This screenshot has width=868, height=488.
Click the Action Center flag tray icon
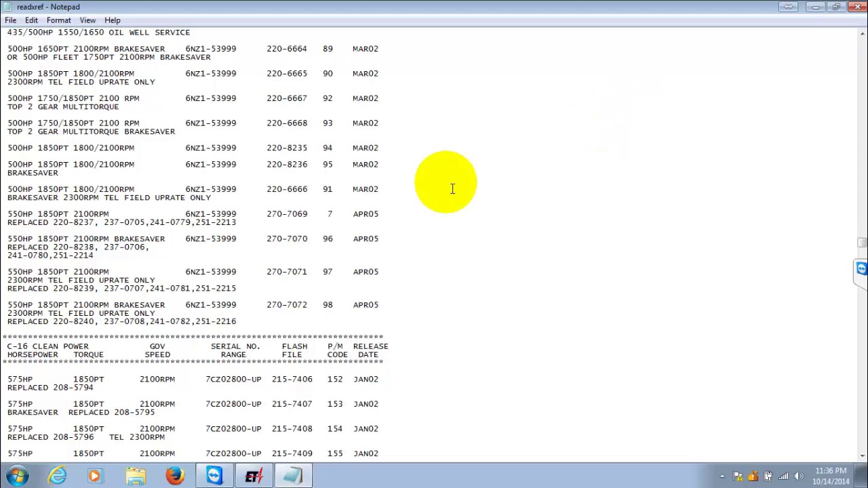(x=738, y=476)
